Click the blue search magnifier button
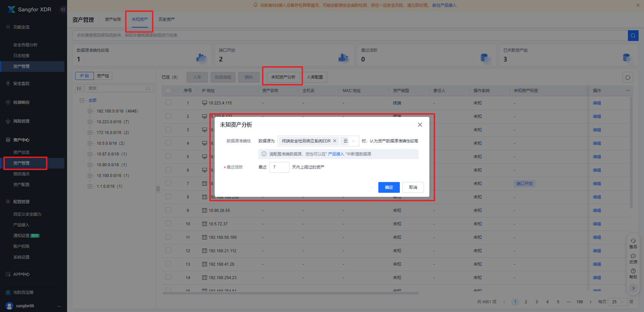This screenshot has height=312, width=644. (633, 35)
